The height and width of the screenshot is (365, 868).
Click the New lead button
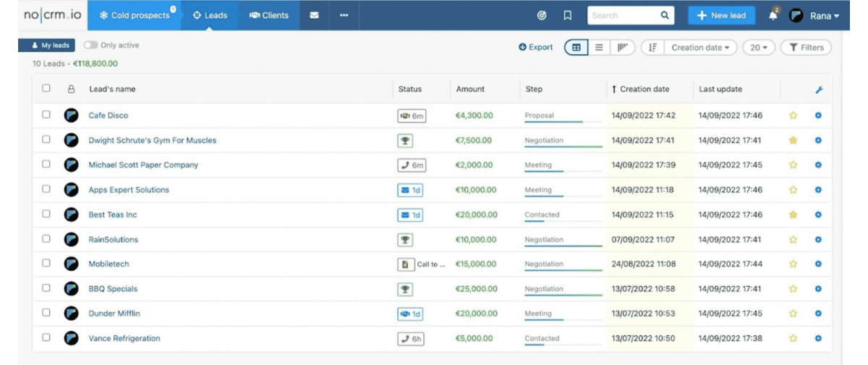point(722,16)
